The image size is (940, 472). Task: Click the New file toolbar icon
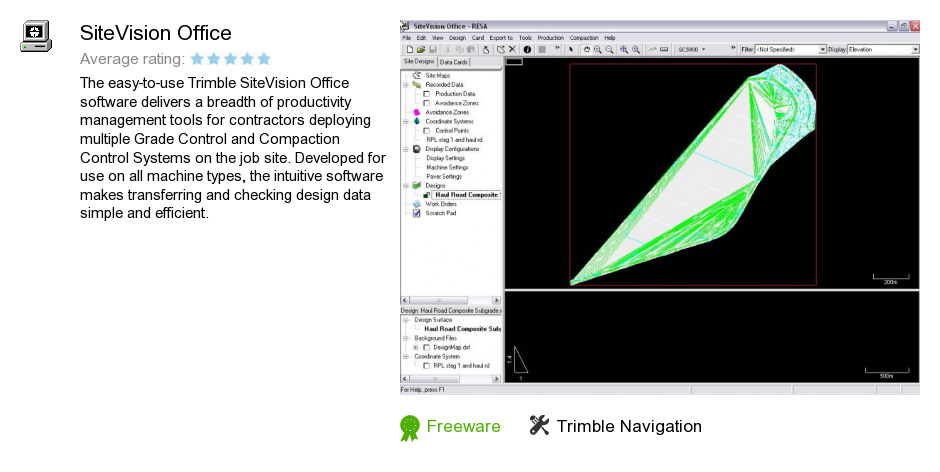point(409,50)
